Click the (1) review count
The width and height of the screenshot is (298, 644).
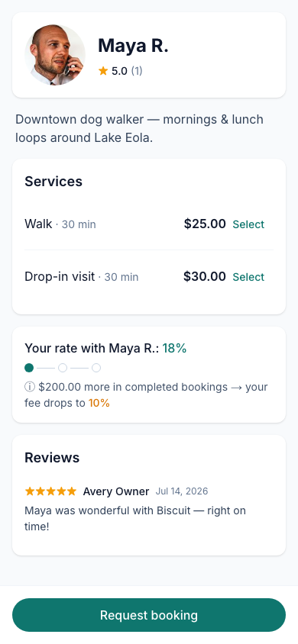coord(137,71)
